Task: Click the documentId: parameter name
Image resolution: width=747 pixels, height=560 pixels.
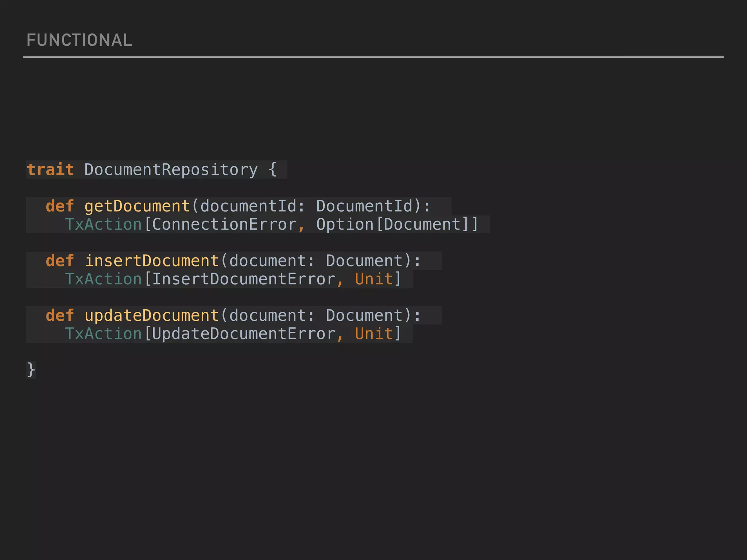Action: [252, 206]
